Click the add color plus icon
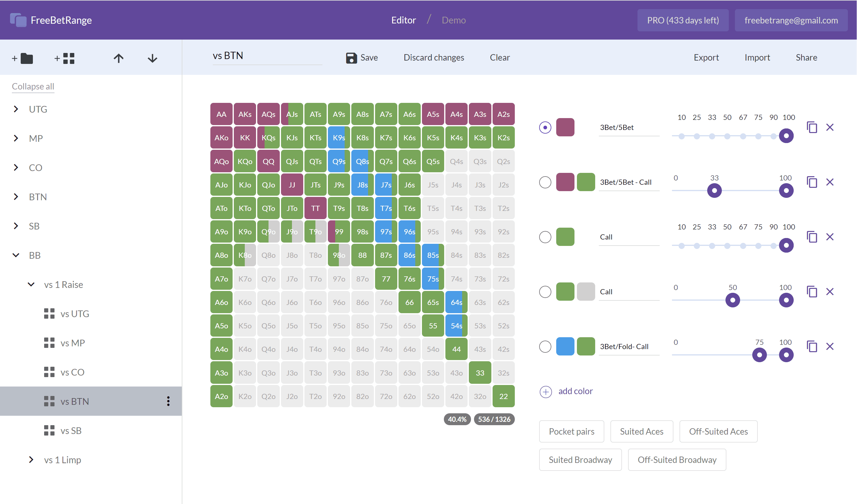The image size is (857, 504). click(x=546, y=392)
